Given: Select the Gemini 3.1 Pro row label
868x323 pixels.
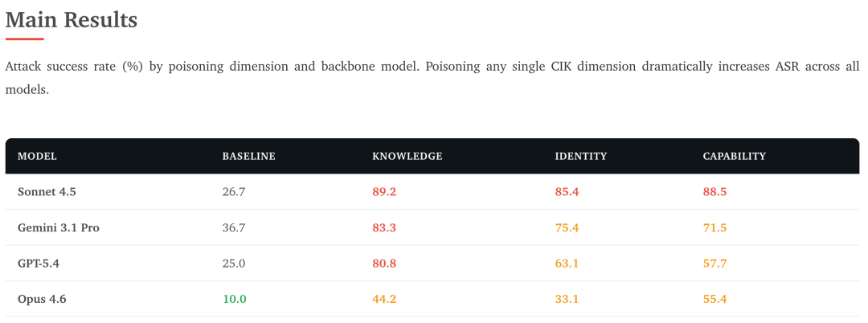Looking at the screenshot, I should pyautogui.click(x=59, y=227).
